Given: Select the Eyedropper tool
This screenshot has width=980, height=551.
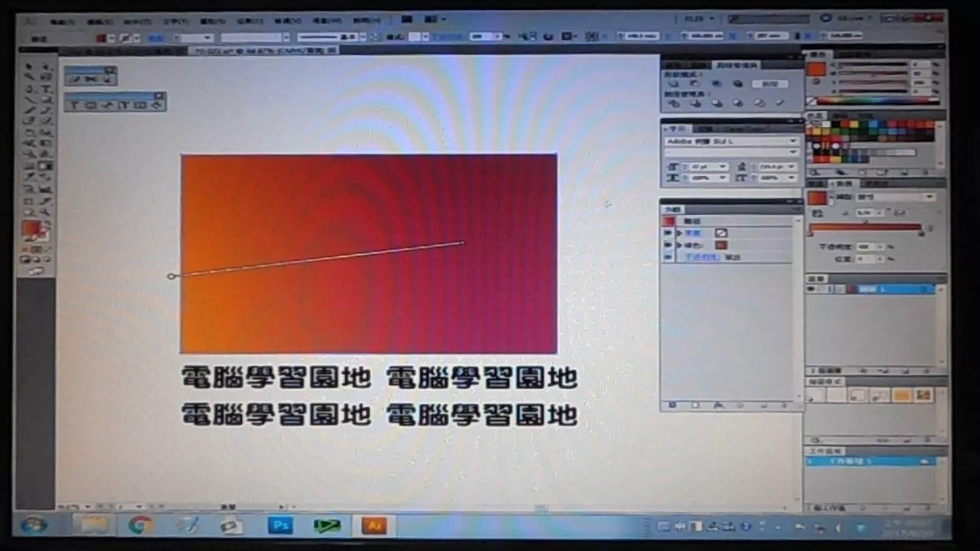Looking at the screenshot, I should pyautogui.click(x=30, y=176).
